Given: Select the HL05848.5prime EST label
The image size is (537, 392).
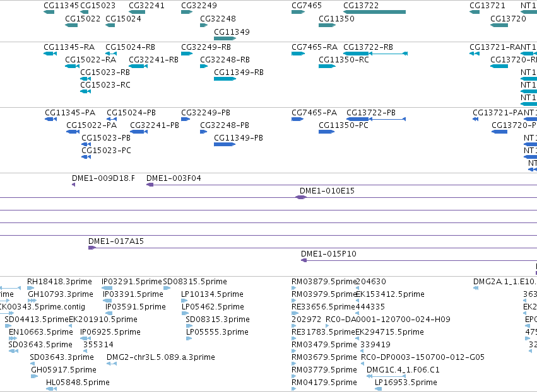Looking at the screenshot, I should coord(78,383).
